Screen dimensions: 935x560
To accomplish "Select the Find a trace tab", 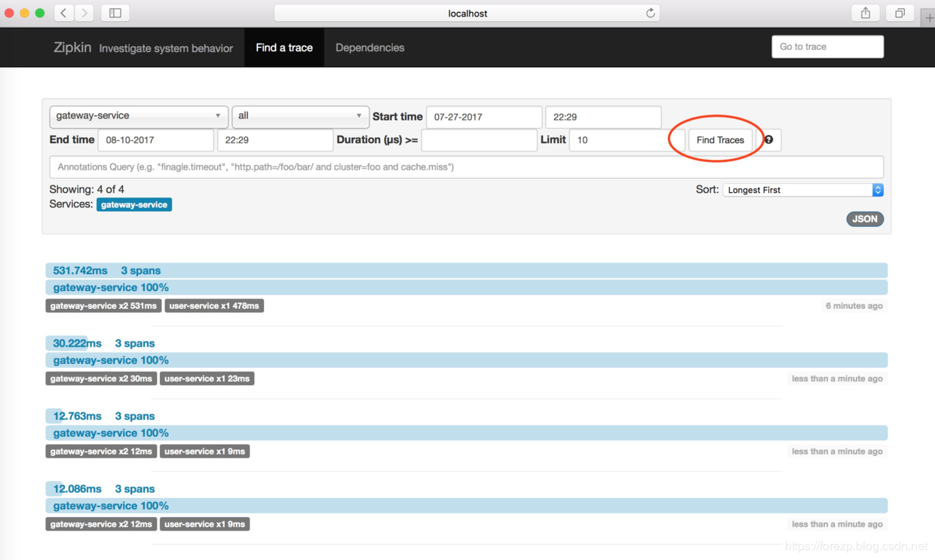I will tap(284, 47).
